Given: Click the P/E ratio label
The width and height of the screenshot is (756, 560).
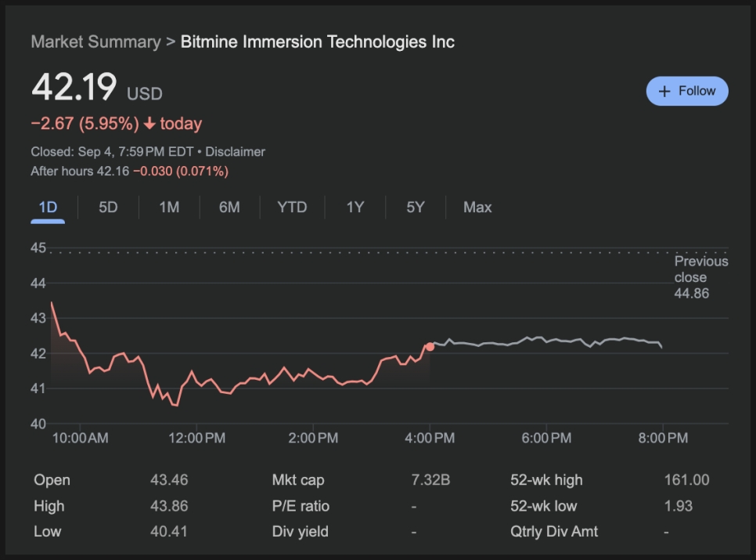Looking at the screenshot, I should coord(301,506).
